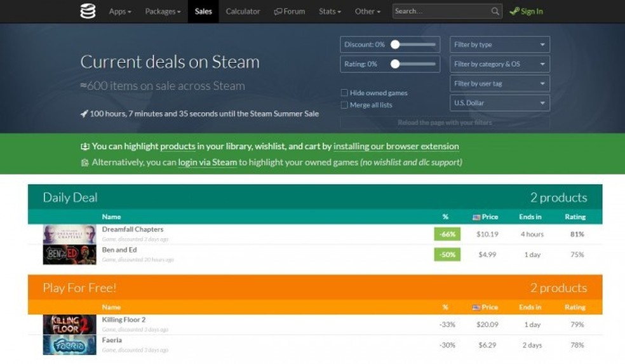This screenshot has height=364, width=625.
Task: Click the Daily Deal section header
Action: click(x=315, y=197)
